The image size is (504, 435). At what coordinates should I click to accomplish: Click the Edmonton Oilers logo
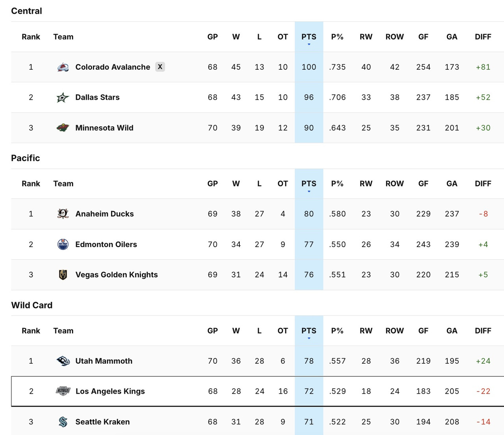click(63, 244)
